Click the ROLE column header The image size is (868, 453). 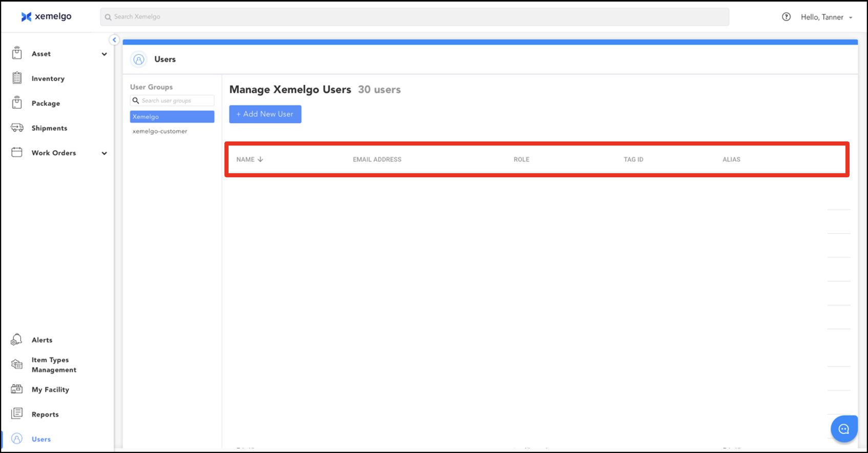pos(522,159)
